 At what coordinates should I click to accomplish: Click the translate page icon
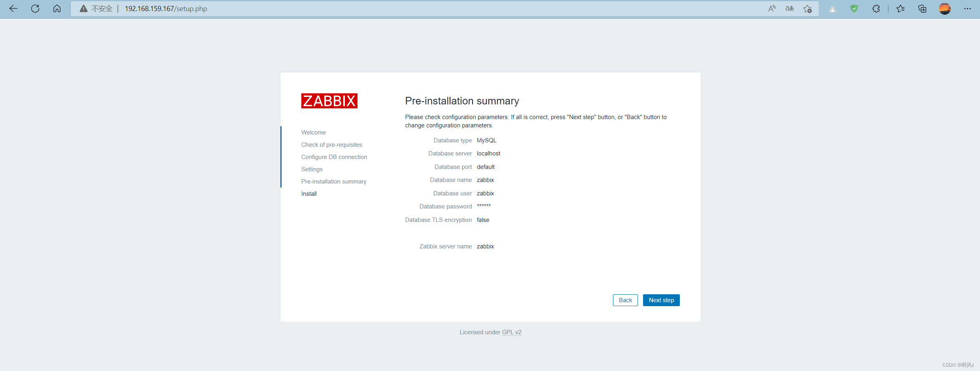coord(789,9)
